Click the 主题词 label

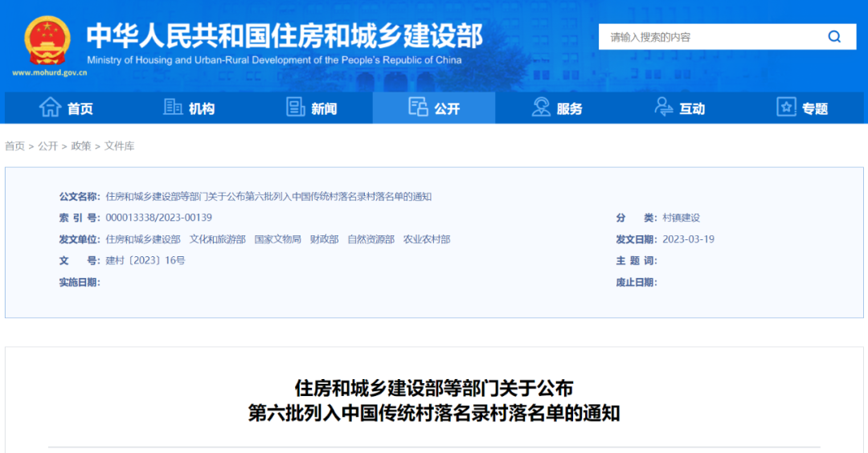637,260
